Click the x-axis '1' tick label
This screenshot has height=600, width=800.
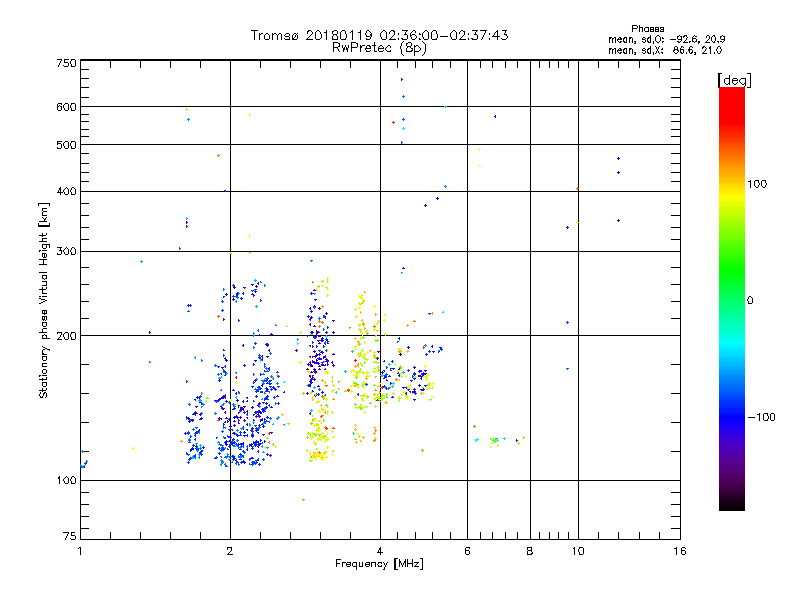coord(80,551)
